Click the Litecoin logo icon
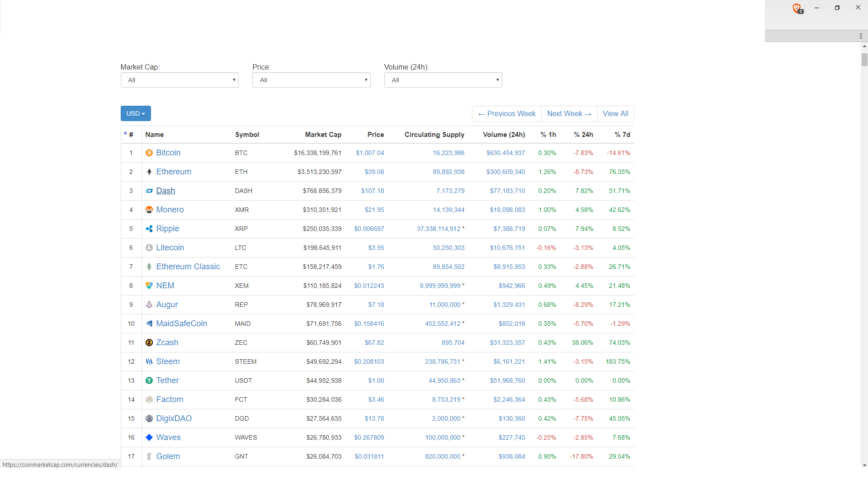Image resolution: width=868 pixels, height=488 pixels. (x=149, y=248)
